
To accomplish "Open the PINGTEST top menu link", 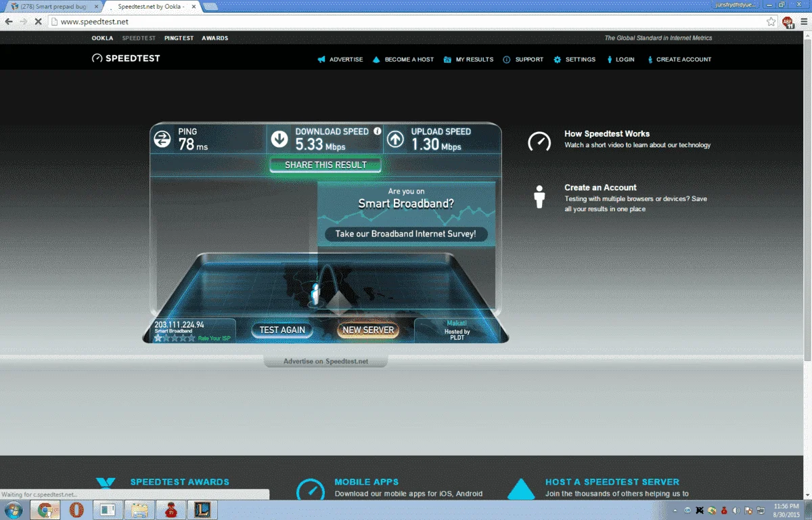I will pyautogui.click(x=179, y=38).
